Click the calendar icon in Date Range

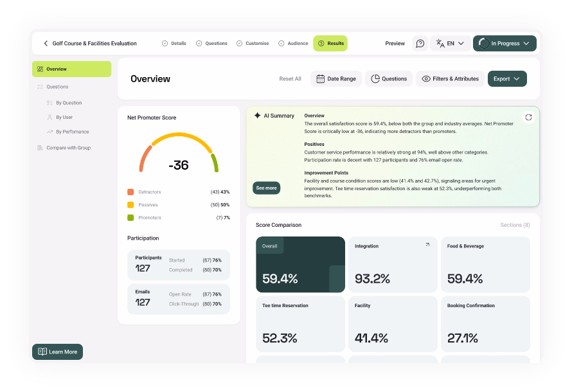point(320,79)
